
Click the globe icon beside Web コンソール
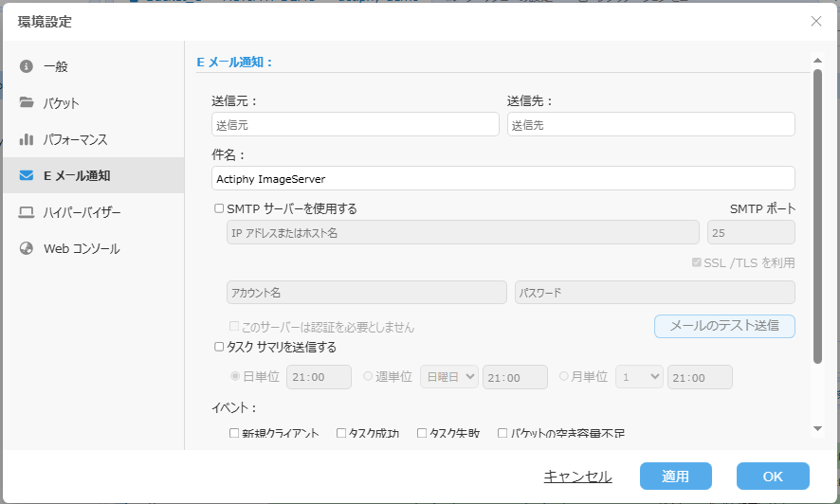(27, 248)
